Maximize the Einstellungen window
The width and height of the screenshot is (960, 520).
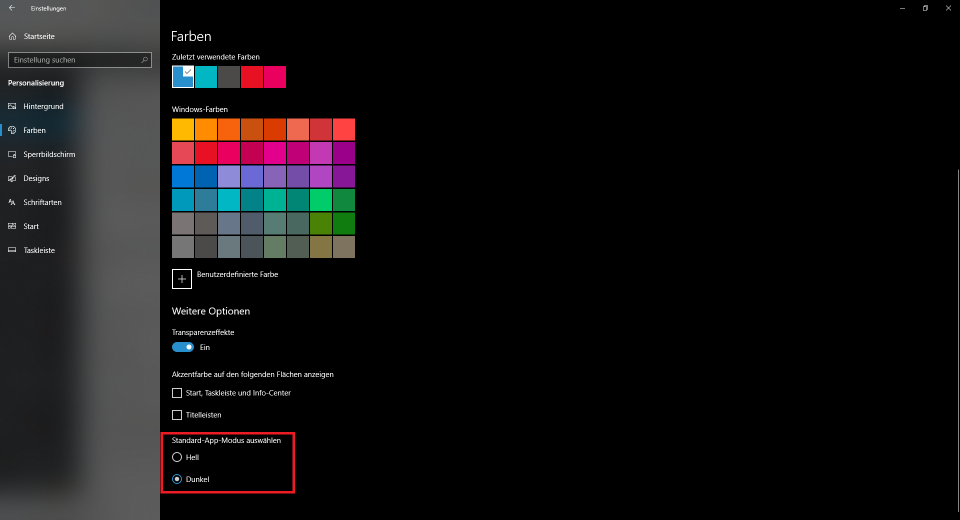925,8
